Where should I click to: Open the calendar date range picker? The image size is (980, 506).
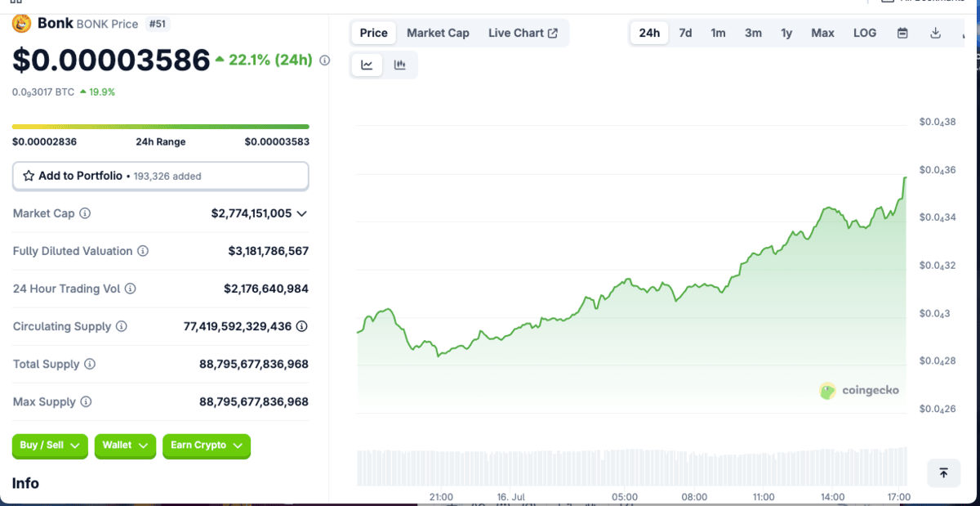(902, 34)
